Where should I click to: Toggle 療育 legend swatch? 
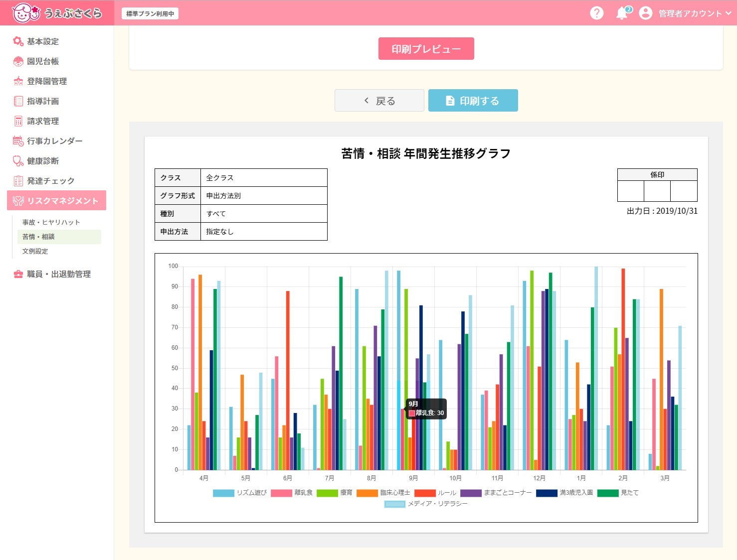click(x=327, y=493)
